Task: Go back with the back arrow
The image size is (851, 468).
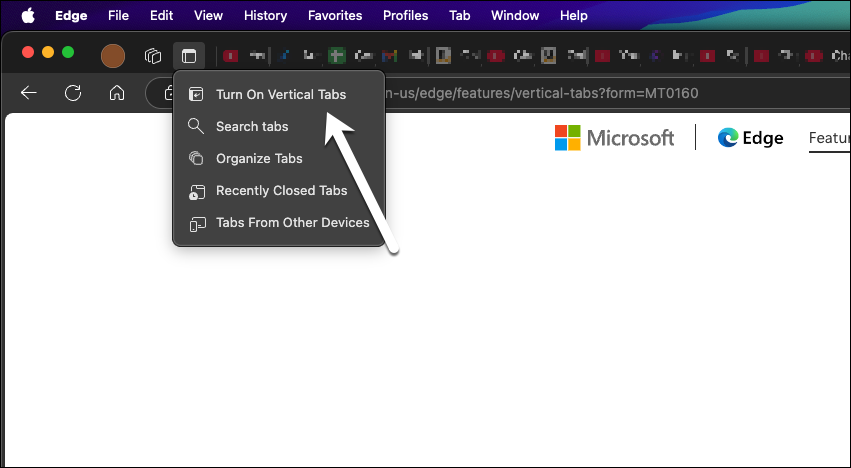Action: click(28, 93)
